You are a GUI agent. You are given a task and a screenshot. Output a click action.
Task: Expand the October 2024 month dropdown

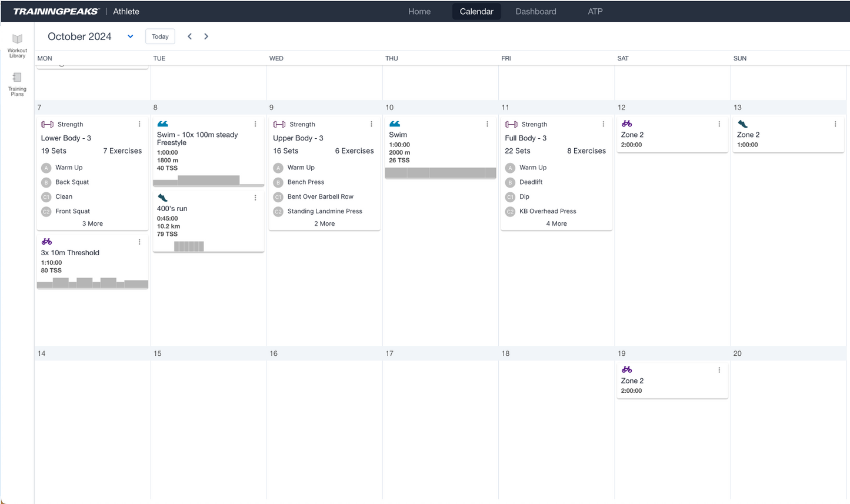pyautogui.click(x=130, y=36)
